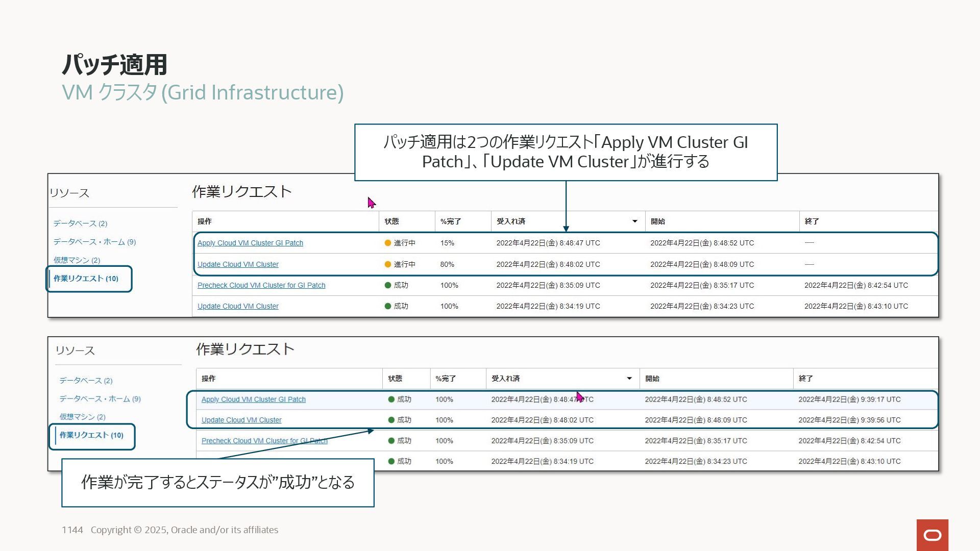This screenshot has height=551, width=980.
Task: Select 仮想マシン (2) in lower resource list
Action: (x=82, y=417)
